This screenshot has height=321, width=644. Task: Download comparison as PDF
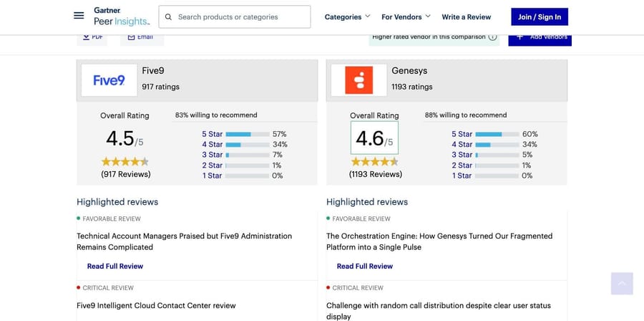pos(92,39)
